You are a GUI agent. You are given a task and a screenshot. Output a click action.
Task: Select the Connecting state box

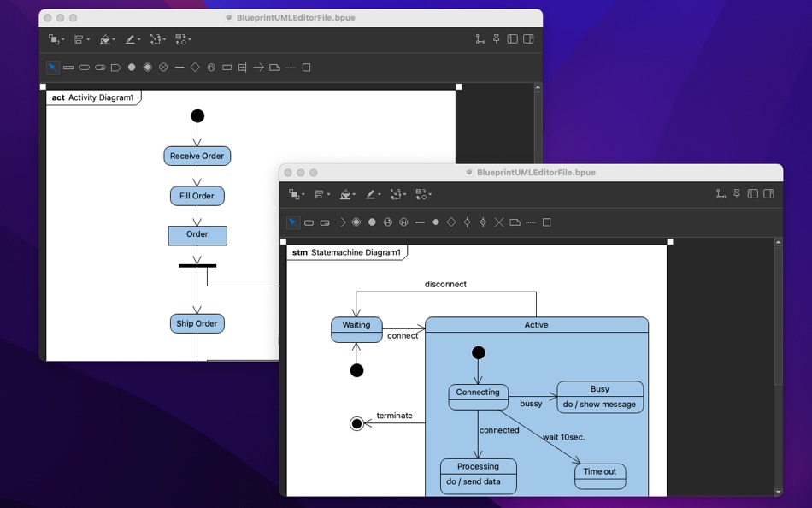pyautogui.click(x=478, y=397)
